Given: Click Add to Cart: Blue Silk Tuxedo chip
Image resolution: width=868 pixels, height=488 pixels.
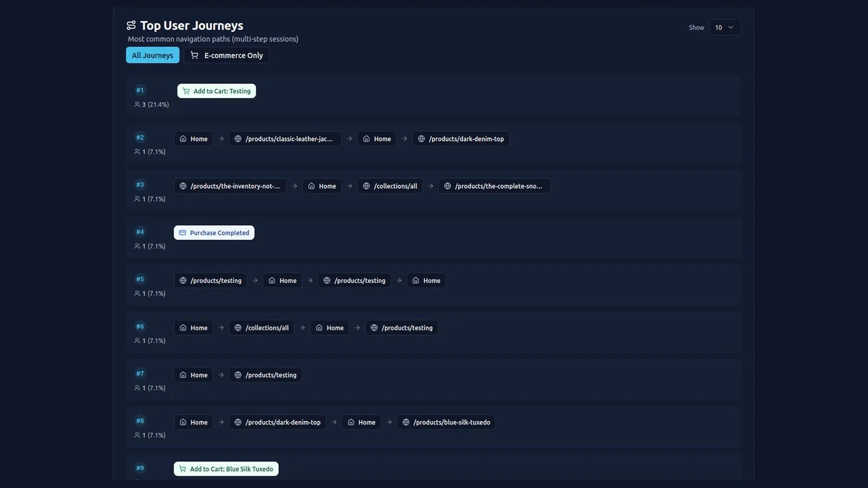Looking at the screenshot, I should click(x=226, y=469).
